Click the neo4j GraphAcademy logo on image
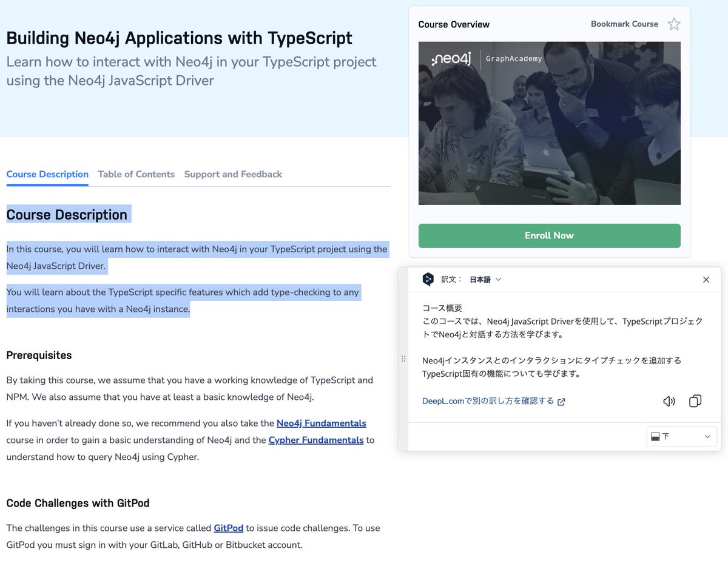This screenshot has height=563, width=728. 487,59
